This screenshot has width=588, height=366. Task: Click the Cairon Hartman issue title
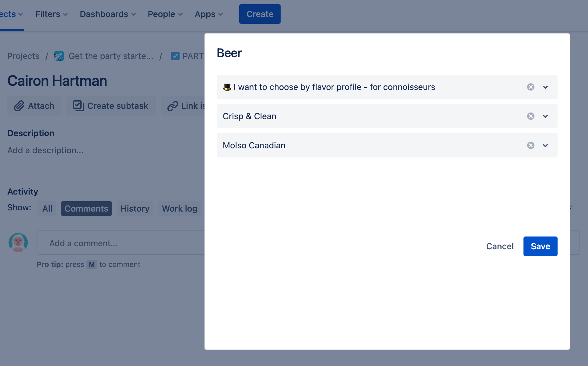point(57,81)
